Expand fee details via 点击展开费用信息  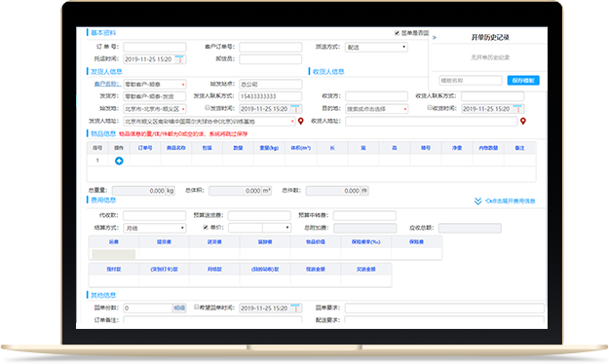tap(505, 201)
